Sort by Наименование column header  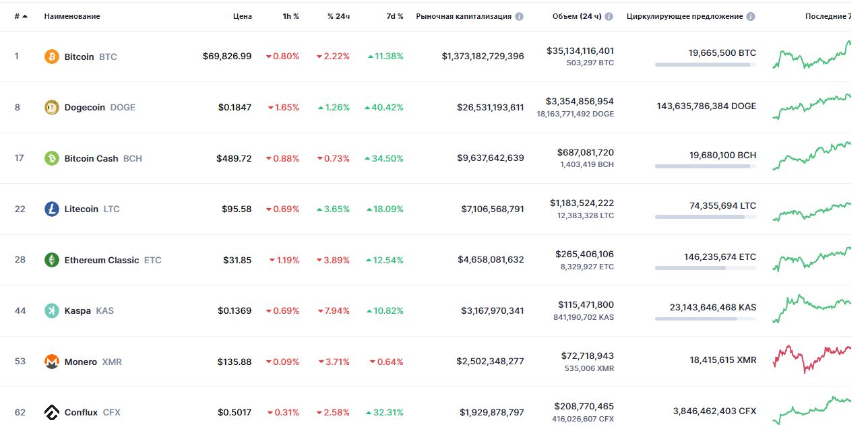tap(72, 16)
